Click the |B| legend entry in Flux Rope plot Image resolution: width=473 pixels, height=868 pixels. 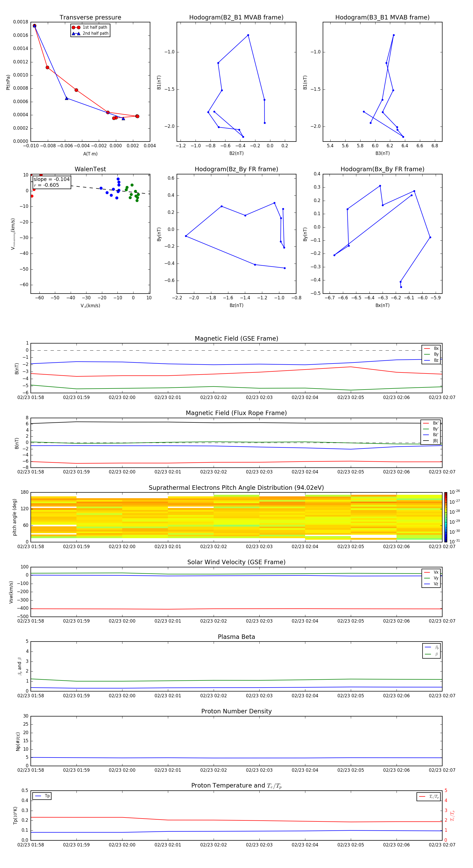[431, 441]
